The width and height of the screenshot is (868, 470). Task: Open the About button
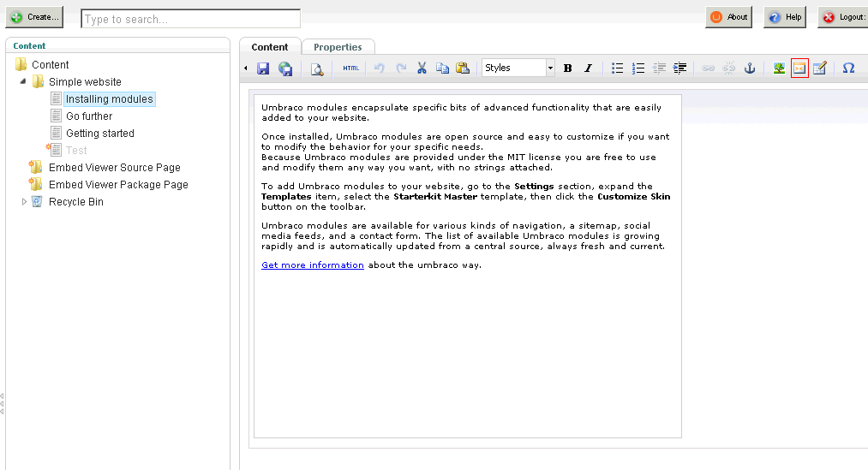point(728,17)
